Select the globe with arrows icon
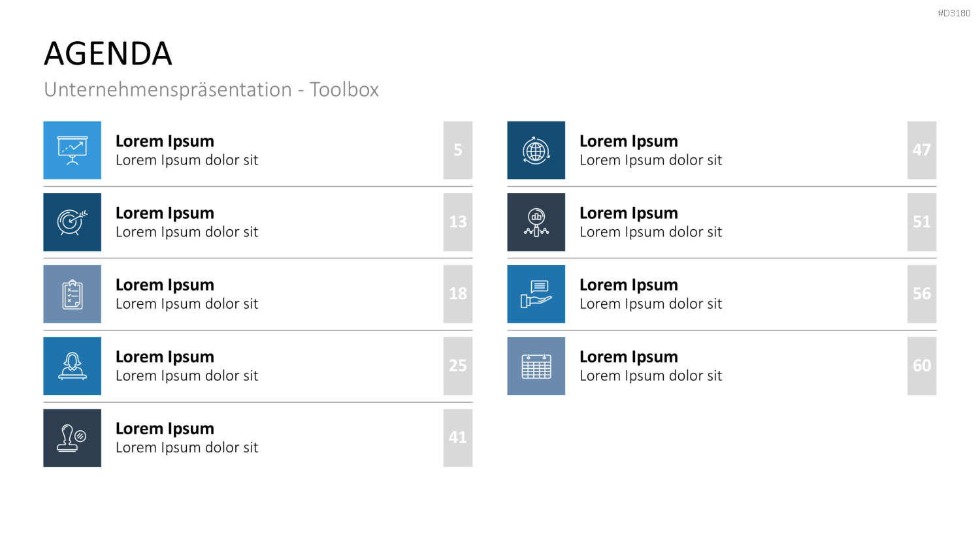980x551 pixels. 536,150
